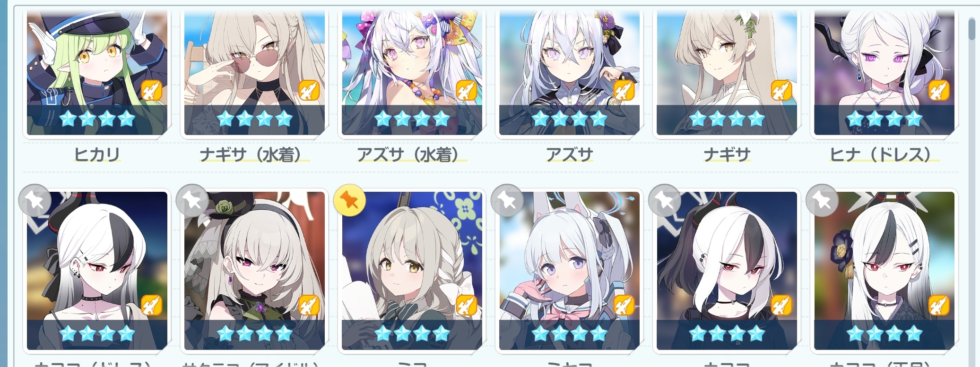Viewport: 980px width, 367px height.
Task: Click orange weapon icon on アズサ(水着) card
Action: 467,91
